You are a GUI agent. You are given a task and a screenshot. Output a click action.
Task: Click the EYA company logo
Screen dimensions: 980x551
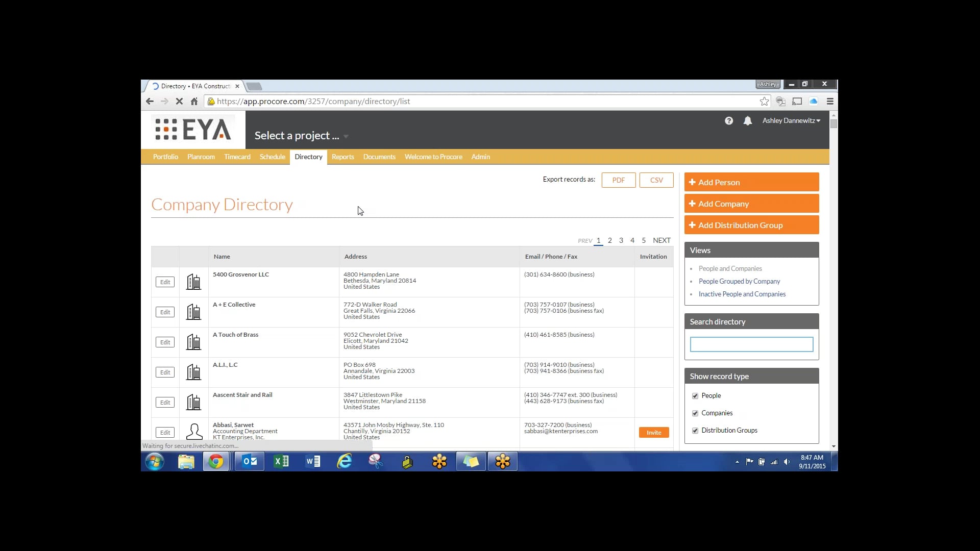point(194,129)
